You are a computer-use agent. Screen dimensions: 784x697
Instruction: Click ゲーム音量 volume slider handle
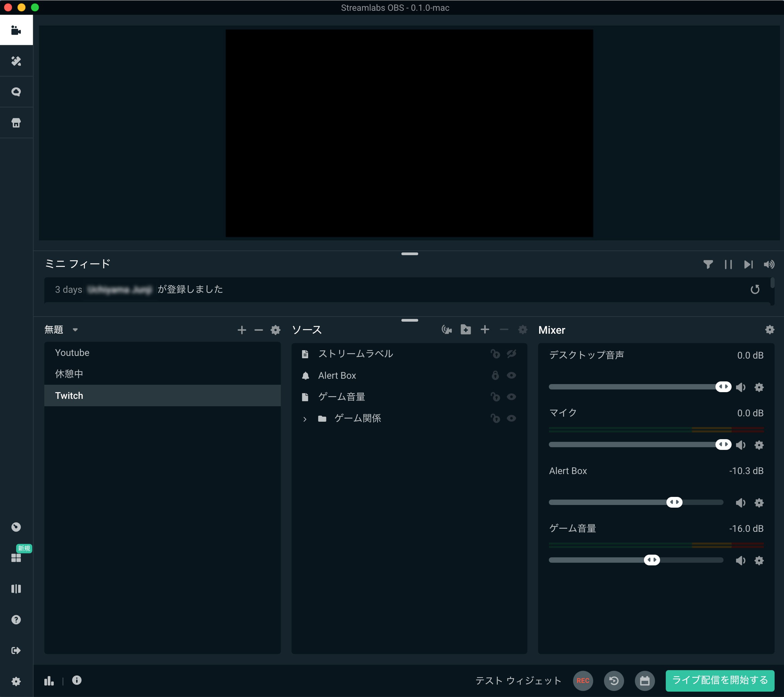pos(652,560)
